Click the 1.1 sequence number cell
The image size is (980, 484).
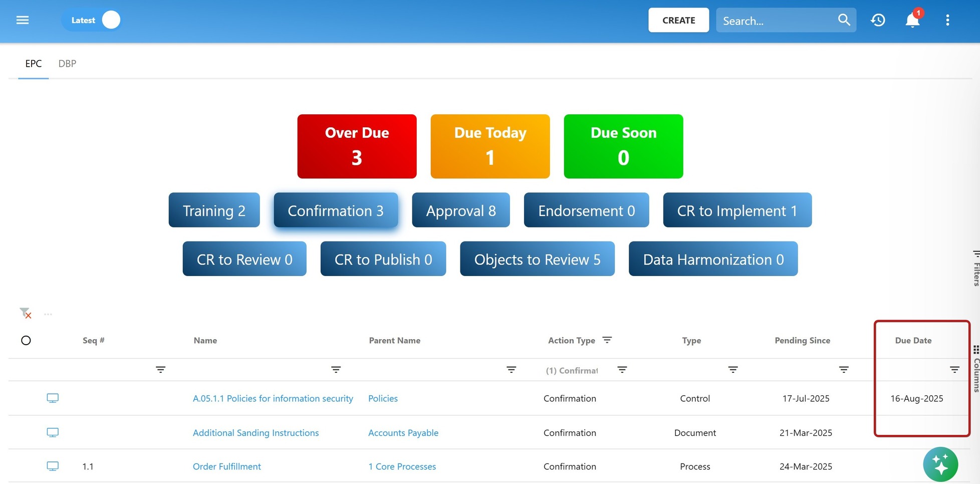[88, 466]
